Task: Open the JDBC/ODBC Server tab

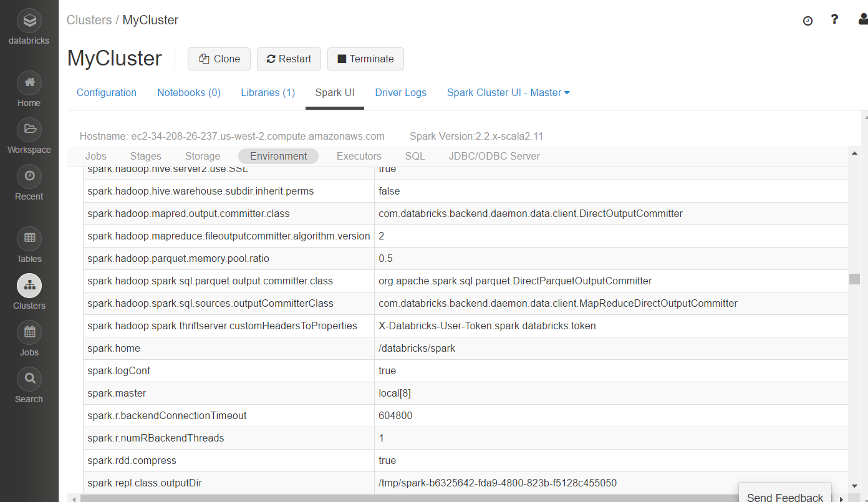Action: [494, 156]
